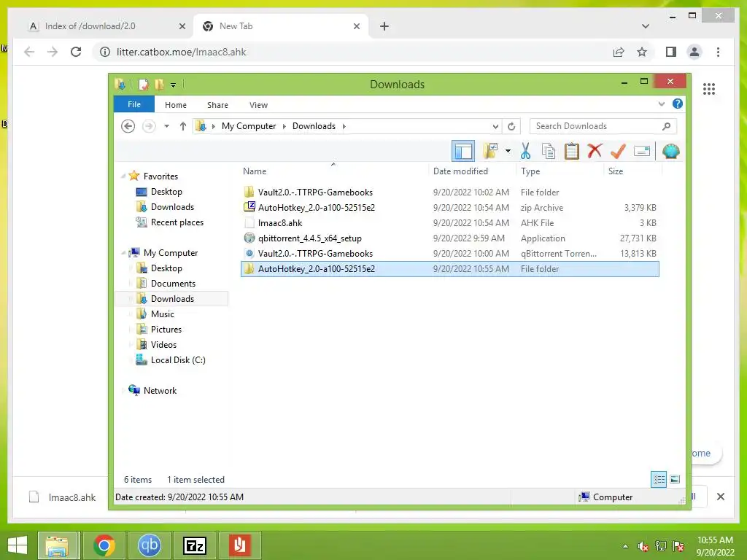747x560 pixels.
Task: Select the AutoHotkey_2.0-a100-52515e2 file folder
Action: point(450,269)
